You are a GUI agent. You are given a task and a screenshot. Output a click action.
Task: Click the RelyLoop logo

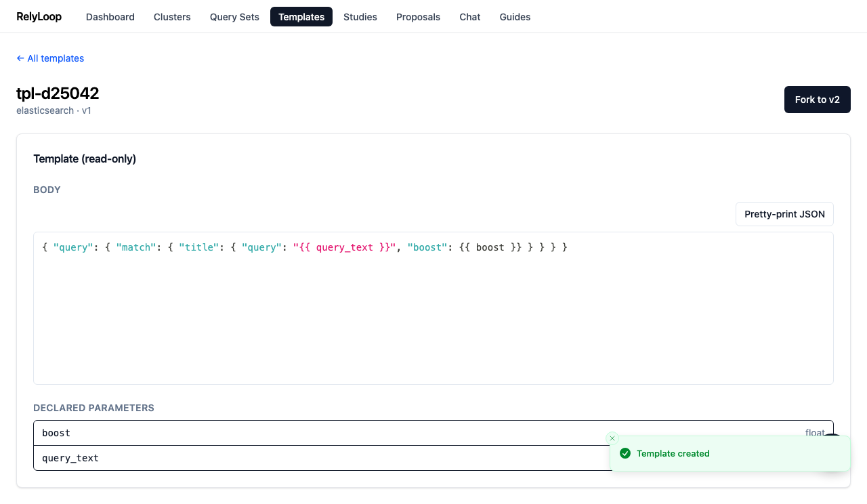click(39, 17)
